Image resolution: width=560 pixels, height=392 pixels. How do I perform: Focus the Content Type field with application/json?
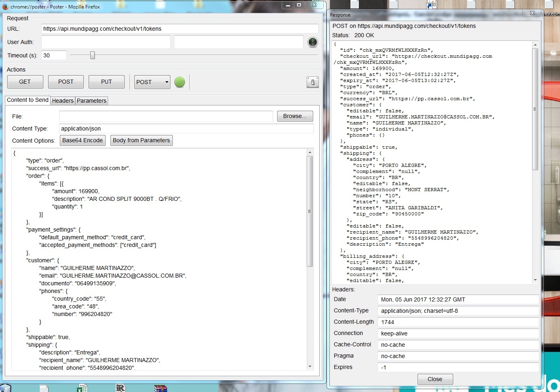[187, 129]
